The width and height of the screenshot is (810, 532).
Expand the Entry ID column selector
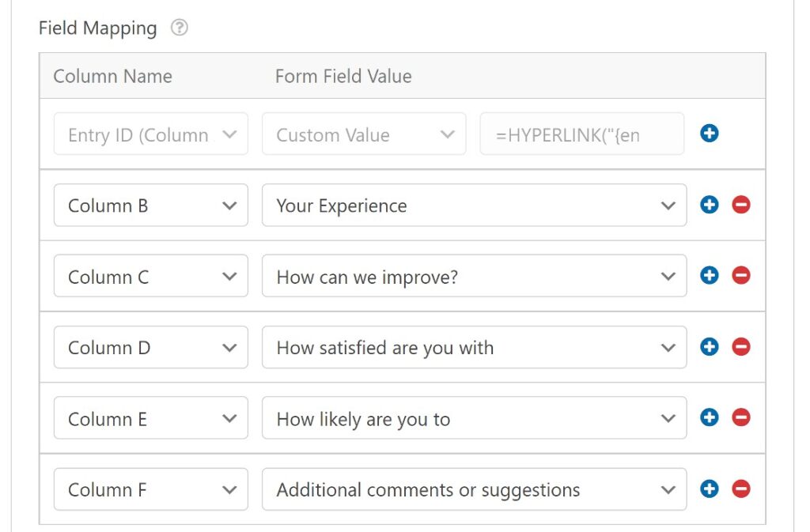(x=150, y=134)
